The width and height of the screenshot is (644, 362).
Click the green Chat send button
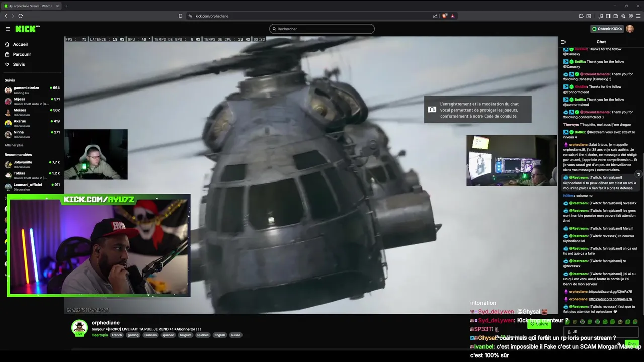click(632, 344)
